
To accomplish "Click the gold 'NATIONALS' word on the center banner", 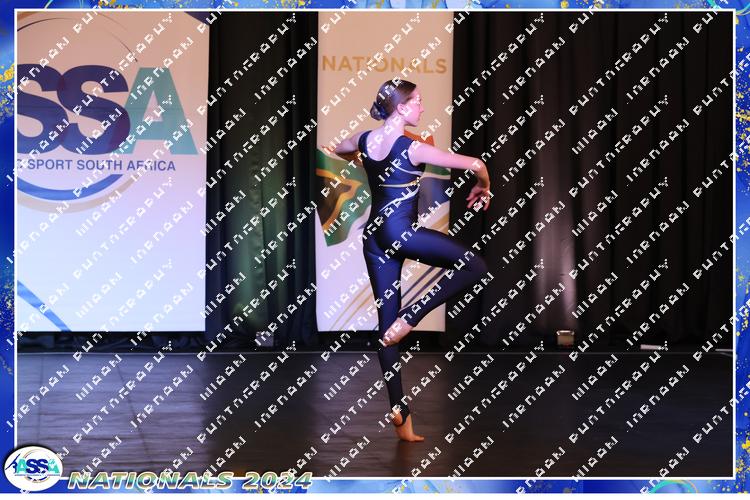I will click(x=385, y=65).
